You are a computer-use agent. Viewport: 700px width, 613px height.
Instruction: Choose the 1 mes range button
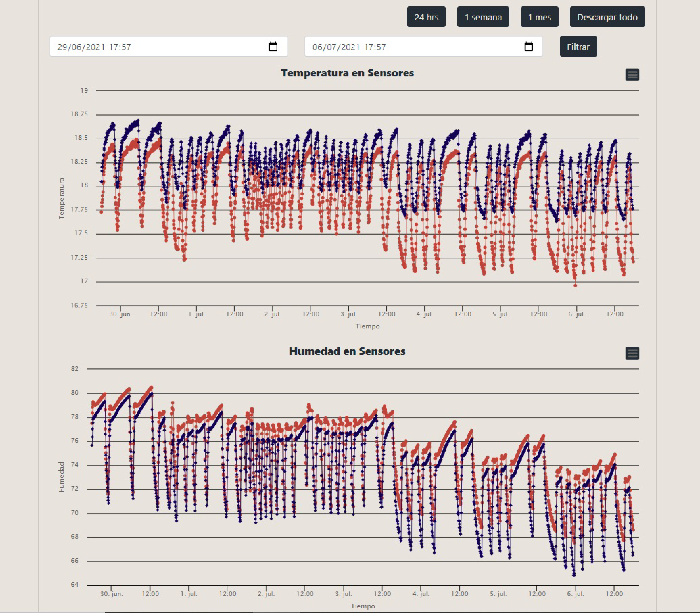point(539,17)
